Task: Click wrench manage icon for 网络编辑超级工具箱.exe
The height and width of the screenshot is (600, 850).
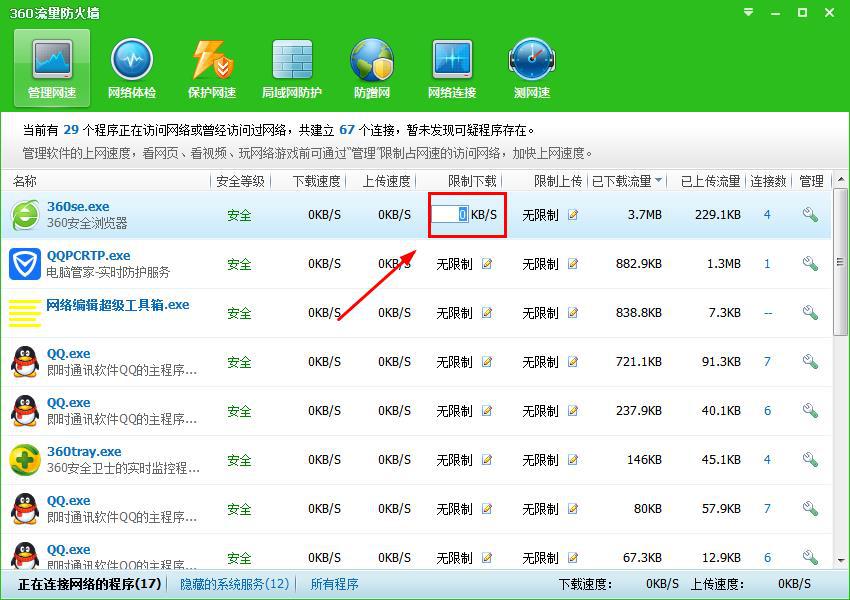Action: 810,313
